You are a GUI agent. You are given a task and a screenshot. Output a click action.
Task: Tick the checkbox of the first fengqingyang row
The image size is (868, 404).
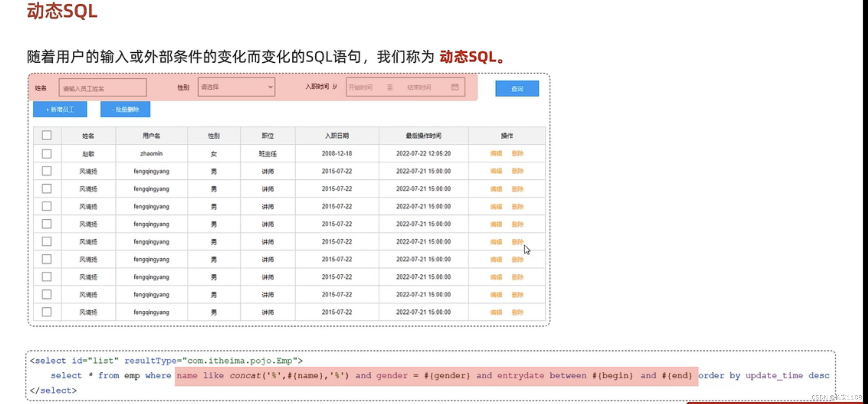47,171
